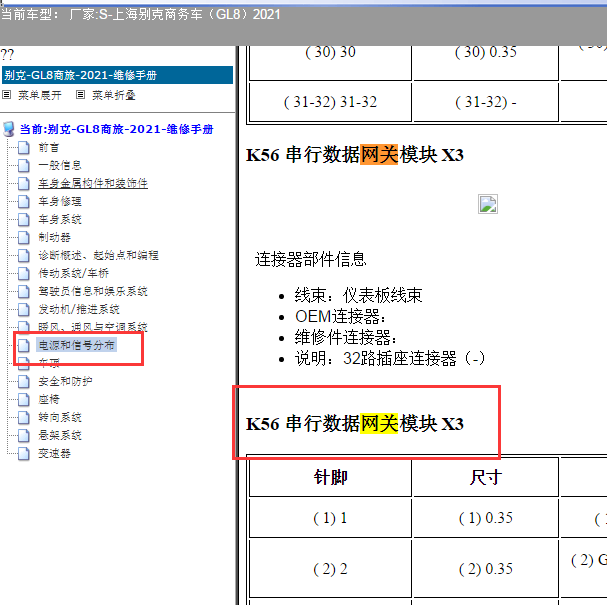The width and height of the screenshot is (607, 605).
Task: Click the table cell (31-32) -
Action: 486,102
